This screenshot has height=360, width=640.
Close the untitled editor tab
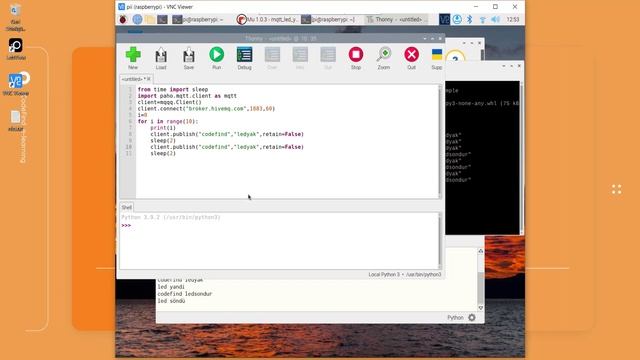click(149, 79)
